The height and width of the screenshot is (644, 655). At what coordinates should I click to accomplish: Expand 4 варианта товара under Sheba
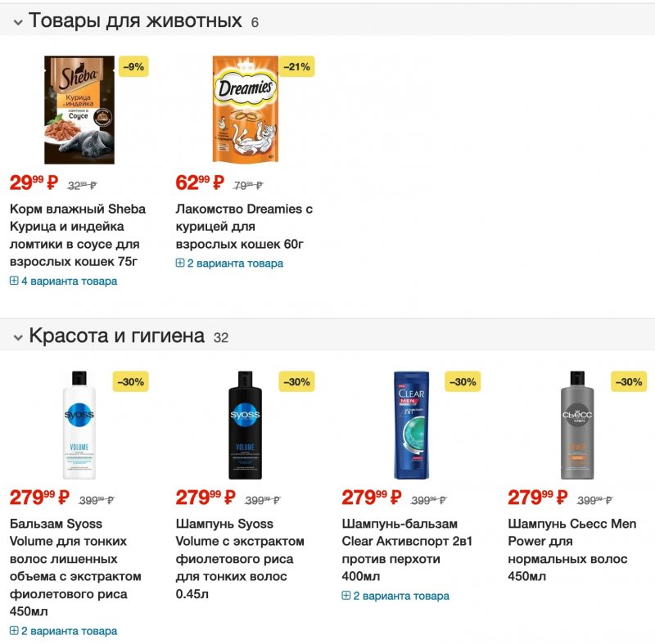64,281
